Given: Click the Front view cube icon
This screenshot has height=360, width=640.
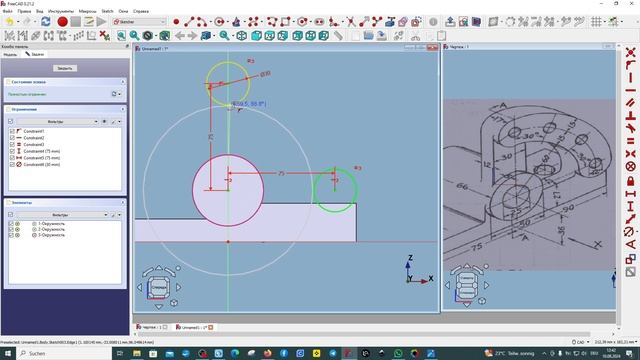Looking at the screenshot, I should point(256,36).
